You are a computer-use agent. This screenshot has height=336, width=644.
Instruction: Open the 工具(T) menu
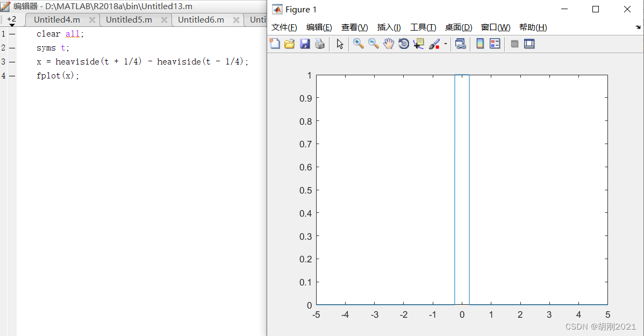(x=423, y=27)
